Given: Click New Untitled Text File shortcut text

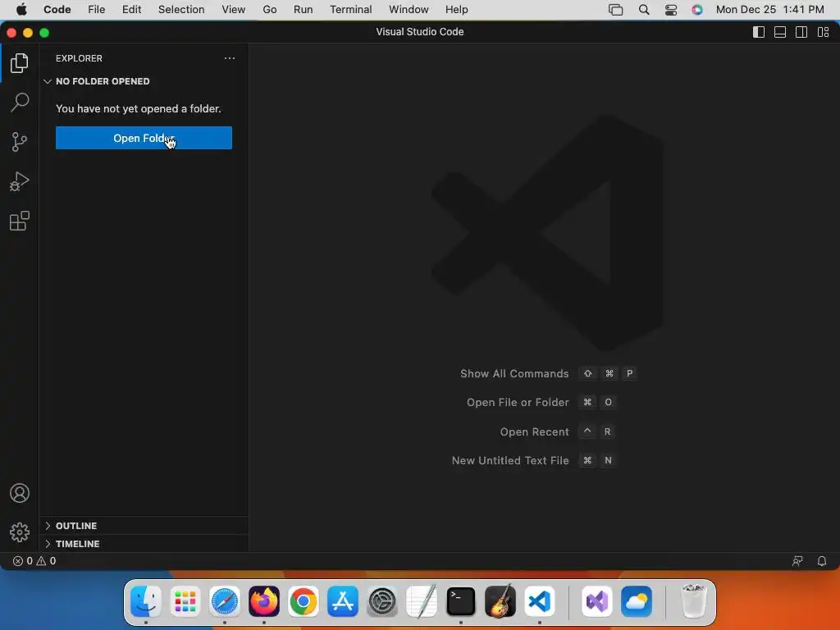Looking at the screenshot, I should click(x=510, y=461).
